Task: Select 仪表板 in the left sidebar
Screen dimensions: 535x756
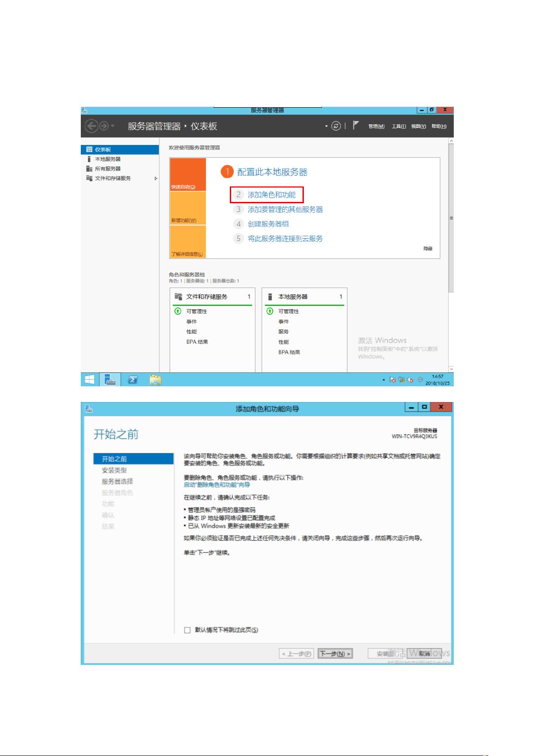Action: (x=120, y=149)
